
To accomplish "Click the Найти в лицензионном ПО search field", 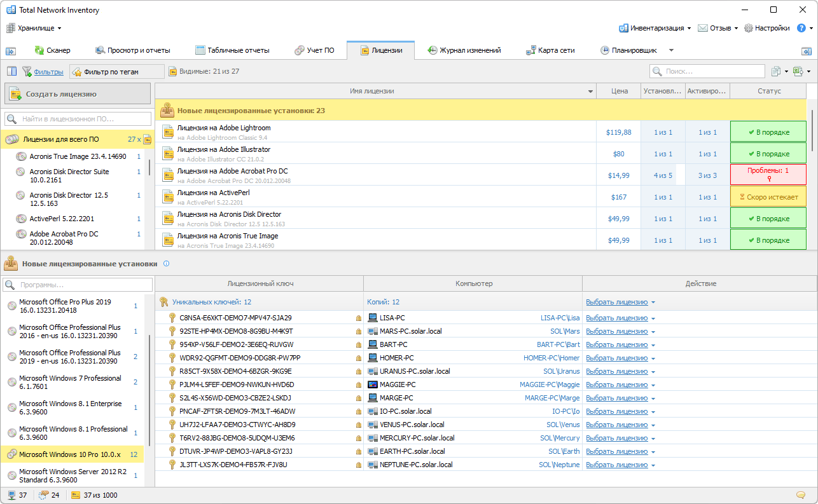I will (78, 119).
